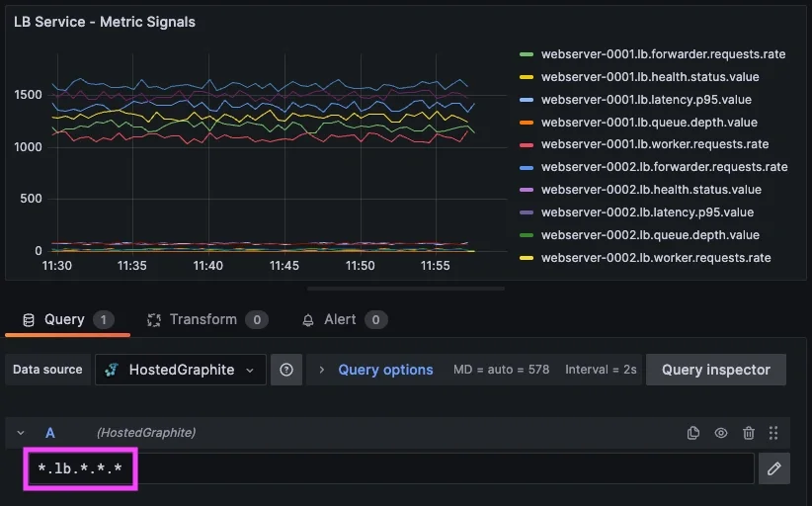Duplicate query A with the copy icon
Viewport: 812px width, 506px height.
click(x=692, y=433)
